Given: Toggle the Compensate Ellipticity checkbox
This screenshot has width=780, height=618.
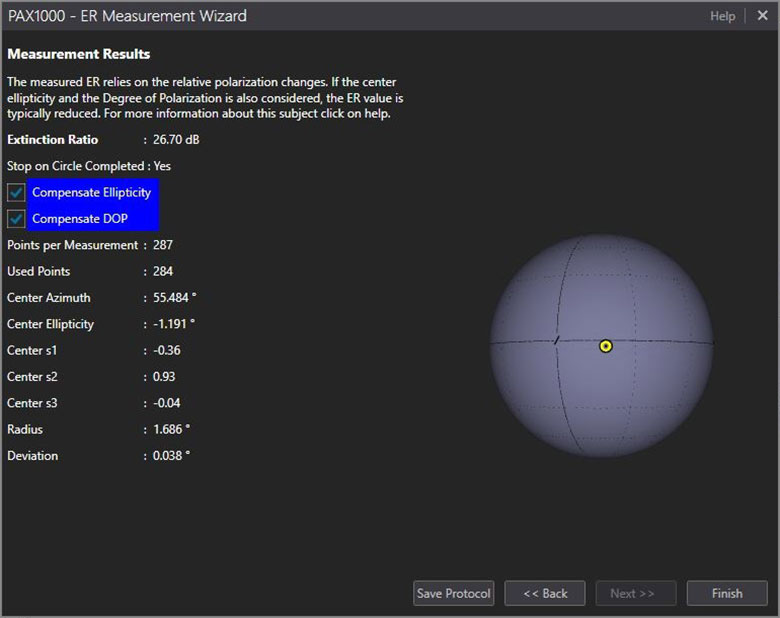Looking at the screenshot, I should [x=16, y=193].
